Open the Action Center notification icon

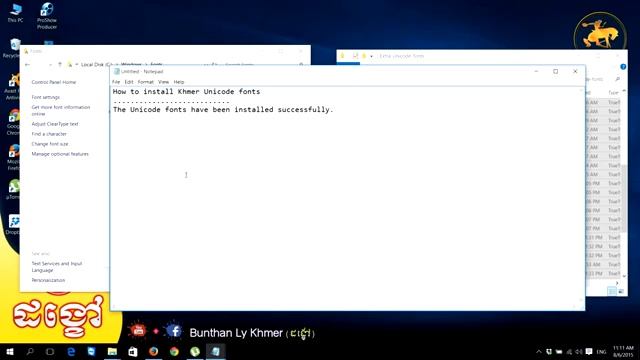pos(589,351)
